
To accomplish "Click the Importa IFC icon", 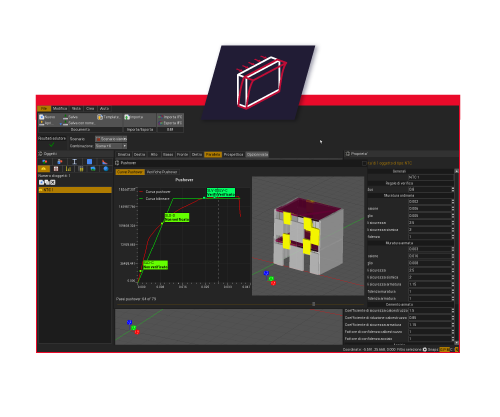I will click(x=161, y=117).
